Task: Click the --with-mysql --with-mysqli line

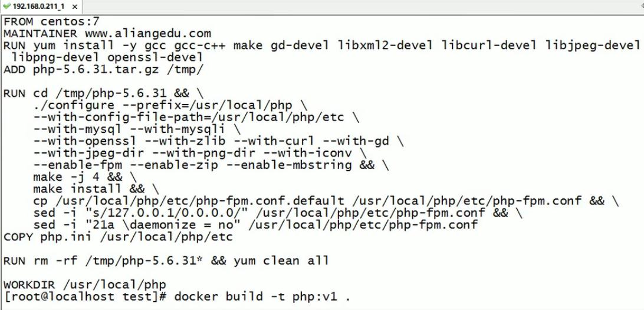Action: pyautogui.click(x=137, y=129)
